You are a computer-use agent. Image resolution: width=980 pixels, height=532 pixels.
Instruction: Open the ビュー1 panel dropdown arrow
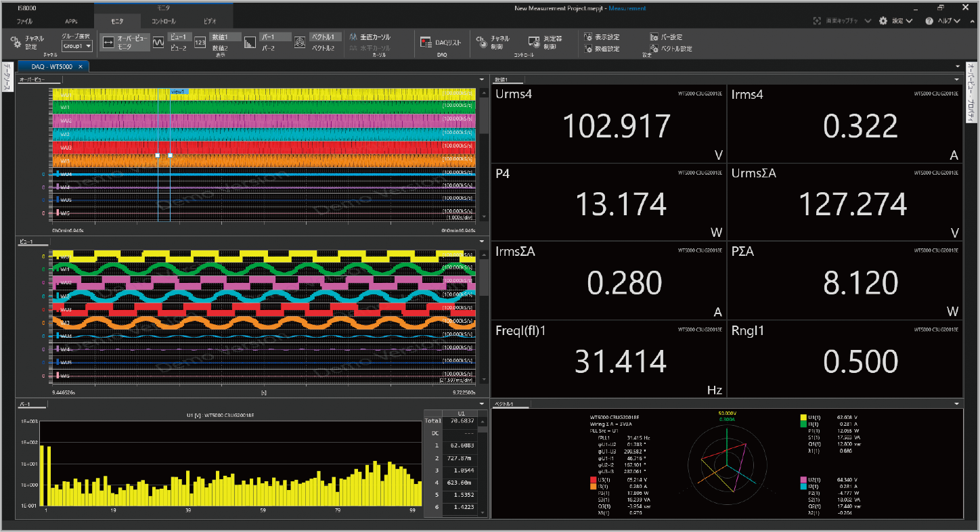[x=481, y=240]
